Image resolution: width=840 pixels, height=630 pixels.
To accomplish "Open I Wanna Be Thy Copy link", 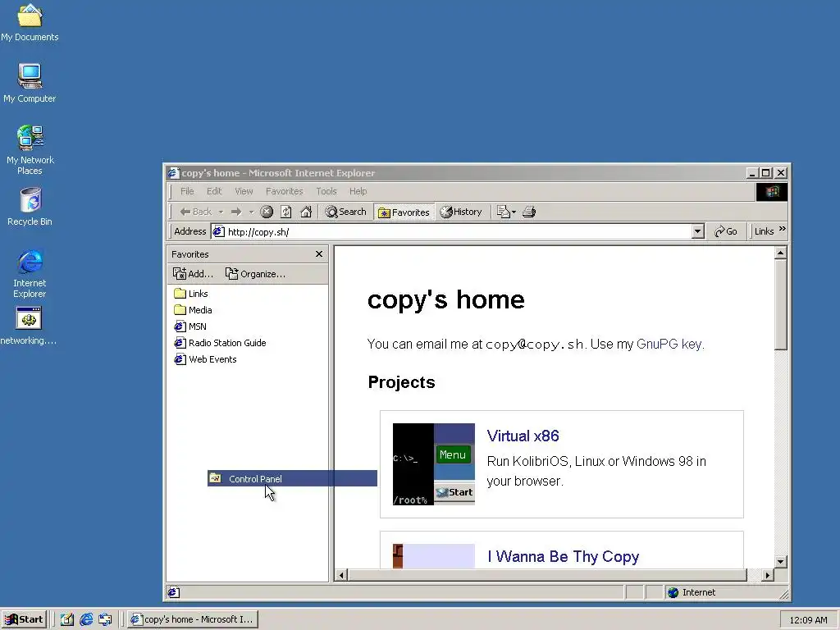I will [x=563, y=557].
